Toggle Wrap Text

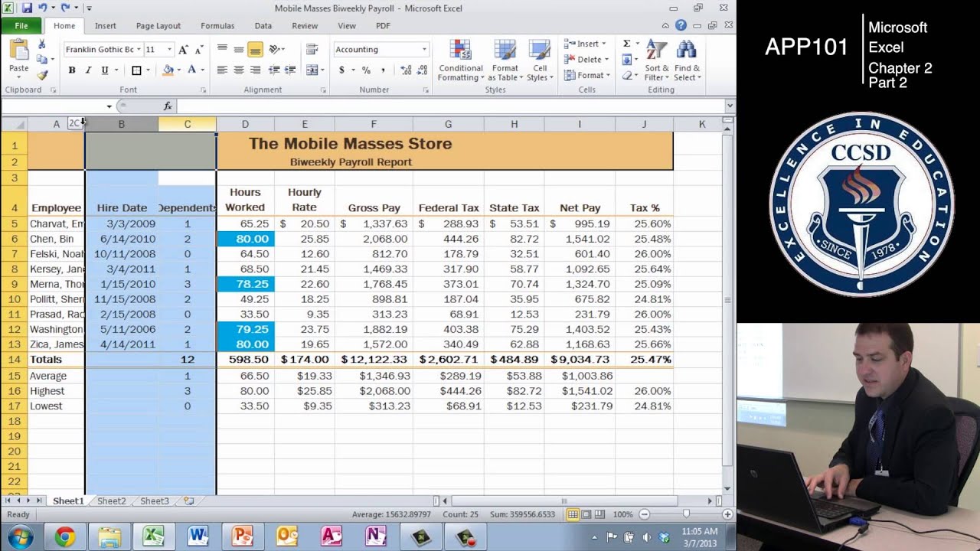[x=312, y=50]
